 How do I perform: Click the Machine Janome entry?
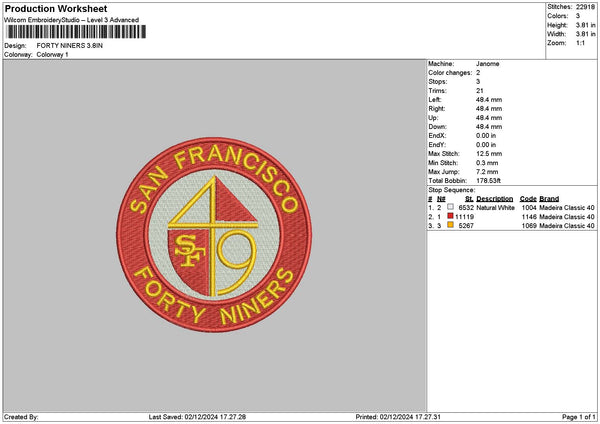[488, 63]
